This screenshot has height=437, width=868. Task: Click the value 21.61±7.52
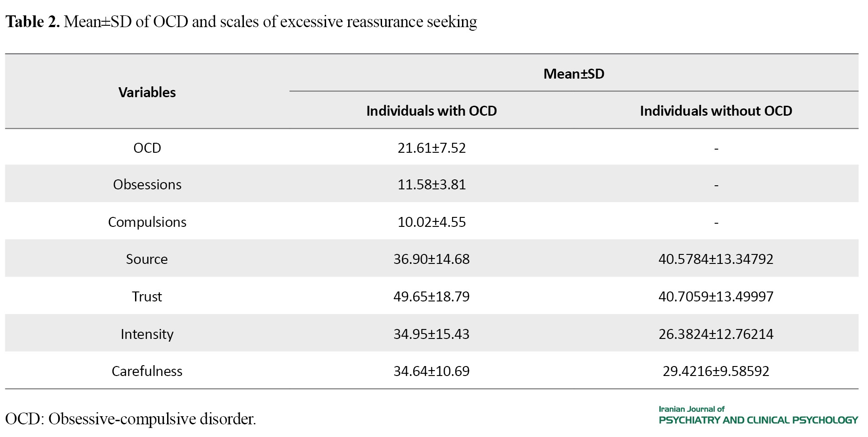pos(431,148)
